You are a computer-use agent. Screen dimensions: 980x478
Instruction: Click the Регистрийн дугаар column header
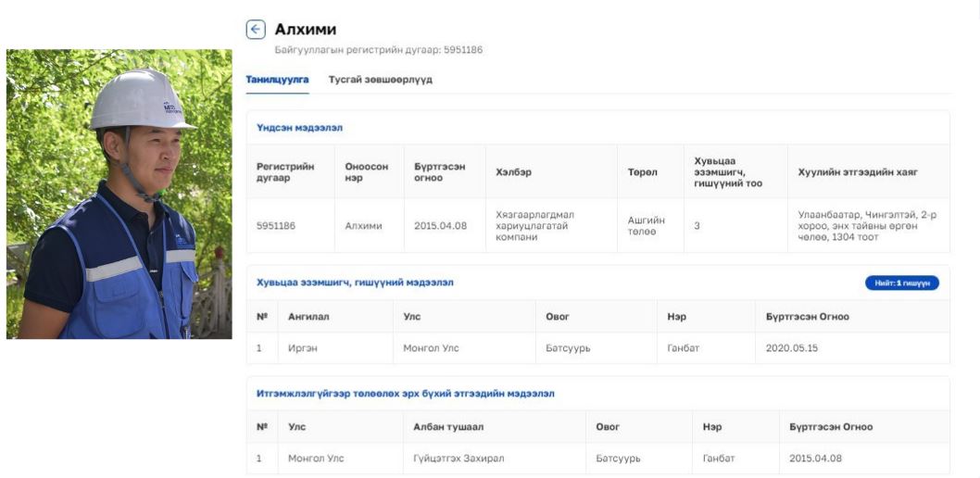285,172
